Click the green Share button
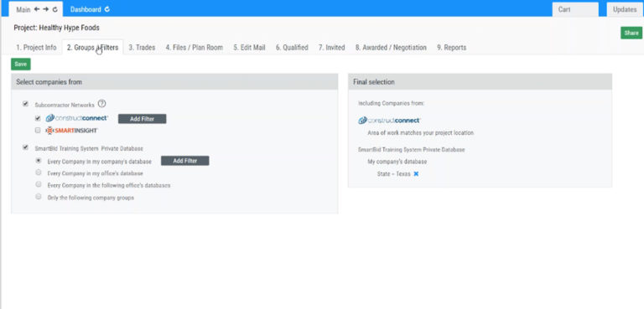This screenshot has width=644, height=309. pyautogui.click(x=631, y=33)
